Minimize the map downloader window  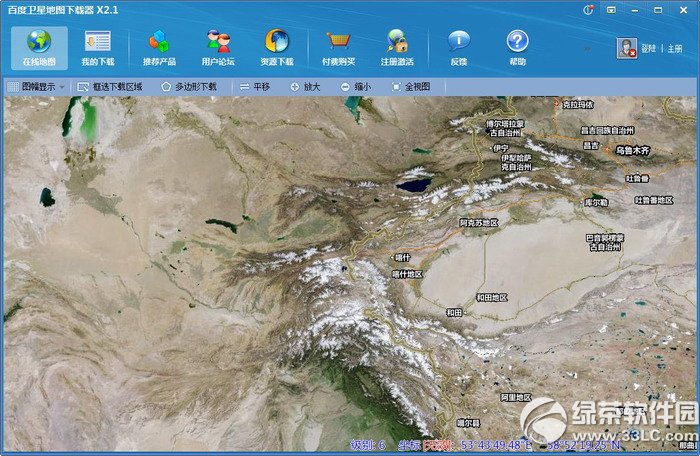[635, 10]
